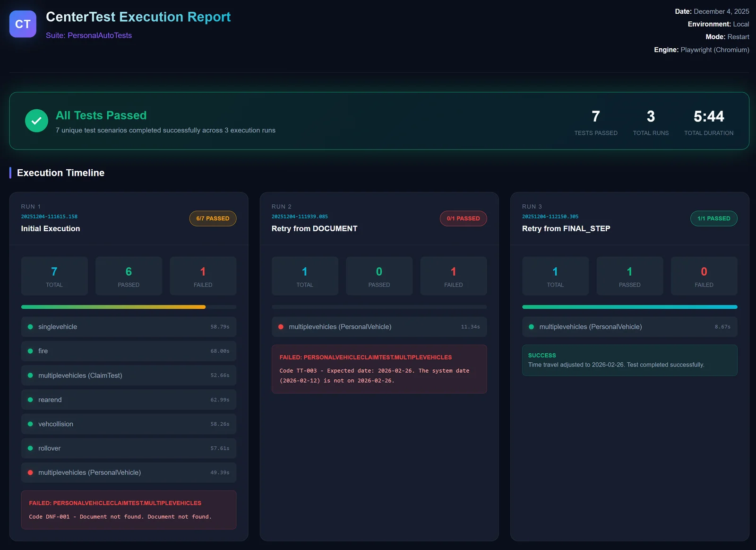Click the status dot beside fire

pyautogui.click(x=30, y=351)
